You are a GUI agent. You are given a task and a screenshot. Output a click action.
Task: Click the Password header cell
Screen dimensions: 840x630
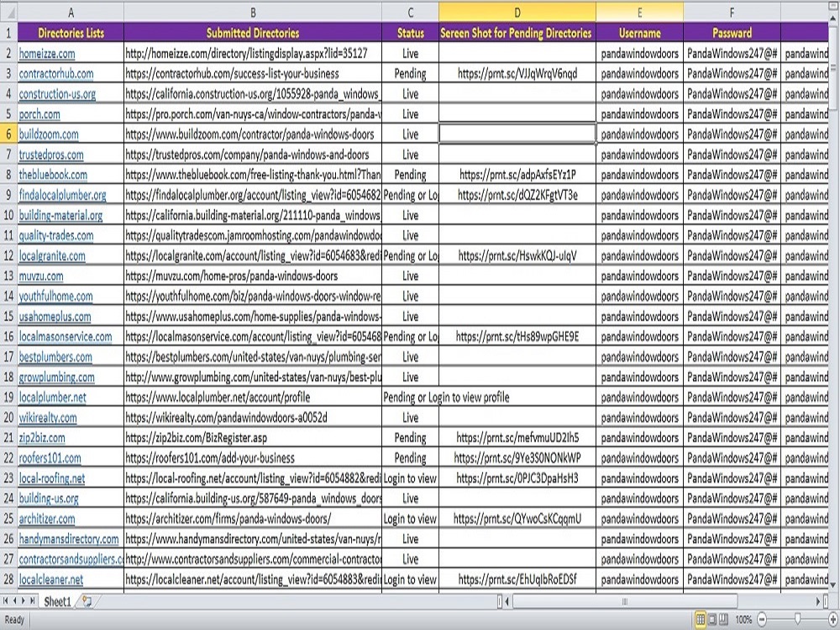coord(732,33)
